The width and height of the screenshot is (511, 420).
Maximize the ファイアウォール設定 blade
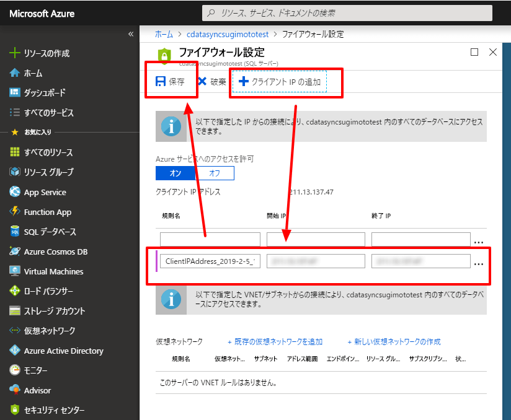click(x=474, y=52)
